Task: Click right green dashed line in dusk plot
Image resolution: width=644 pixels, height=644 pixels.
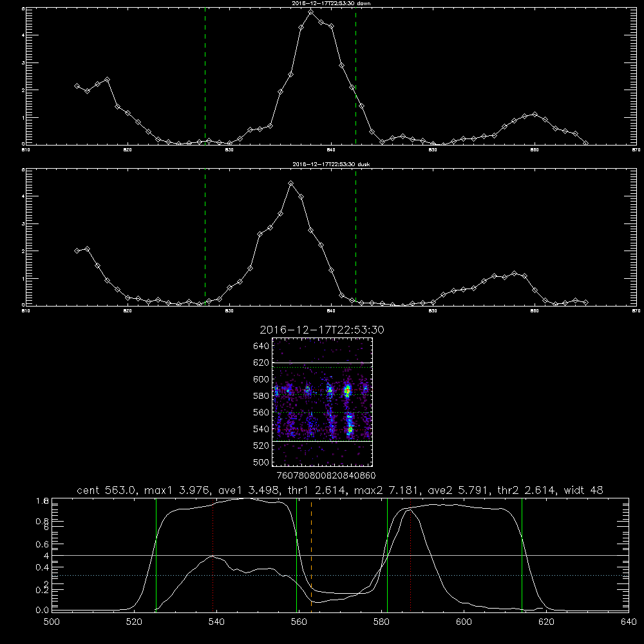Action: coord(355,238)
